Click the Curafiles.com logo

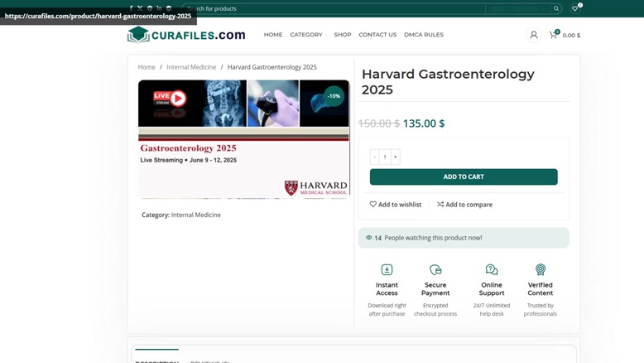coord(186,35)
